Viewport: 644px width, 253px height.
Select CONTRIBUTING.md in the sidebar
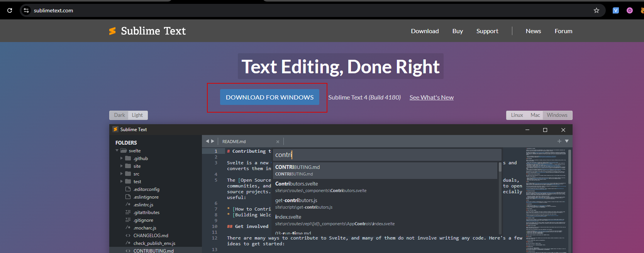tap(154, 251)
